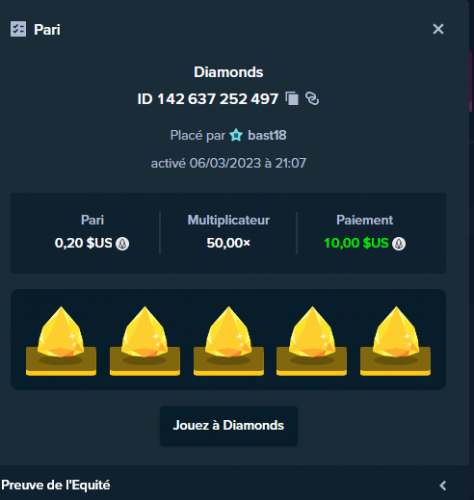The height and width of the screenshot is (500, 474).
Task: Click the Multiplicateur label
Action: click(228, 220)
